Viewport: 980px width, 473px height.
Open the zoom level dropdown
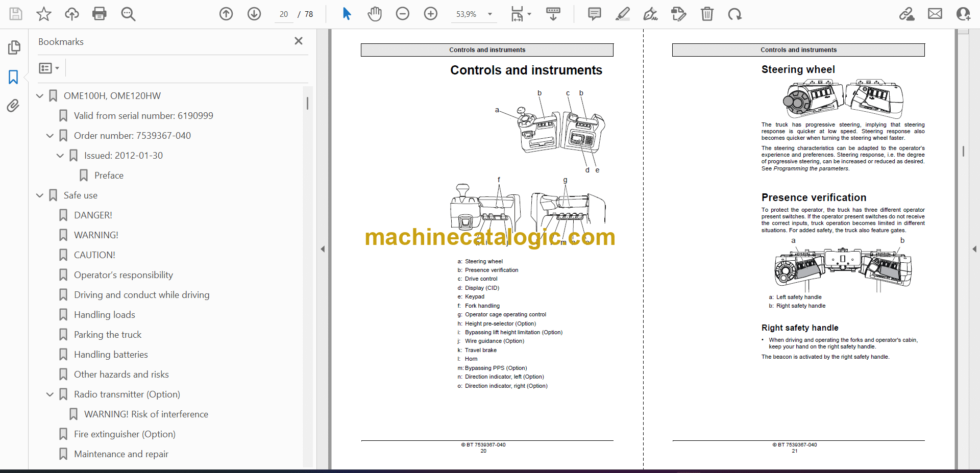[490, 14]
